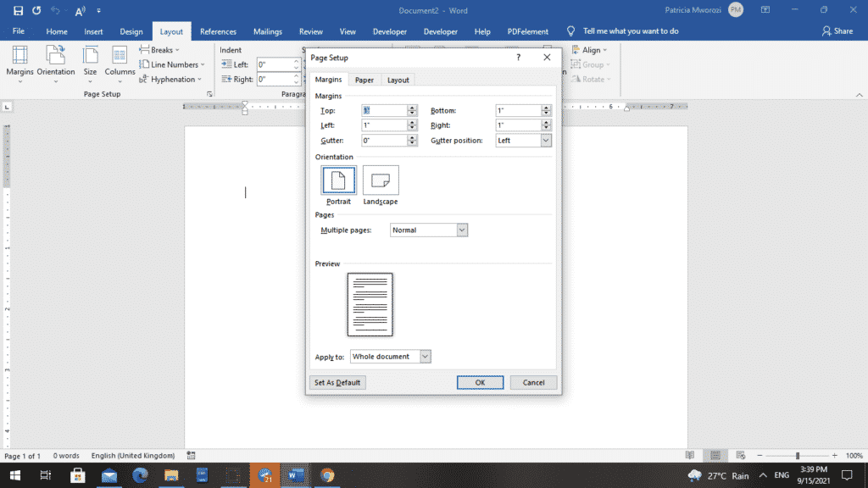Switch to the Paper tab

point(364,79)
